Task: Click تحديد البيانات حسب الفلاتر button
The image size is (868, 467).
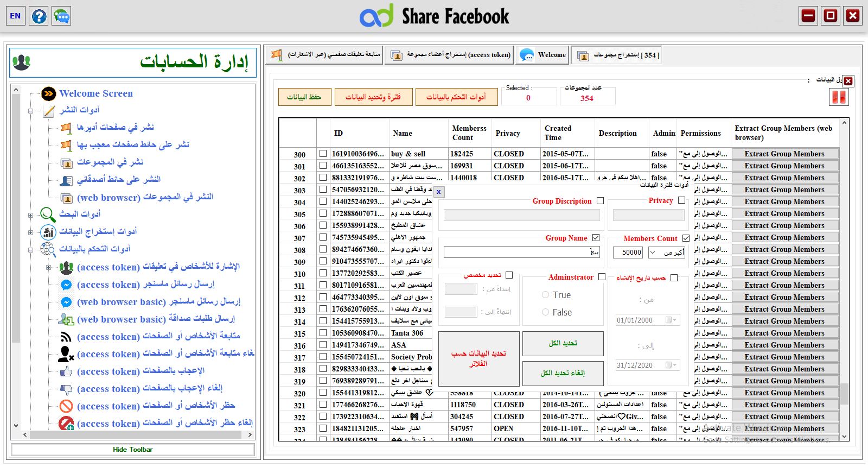Action: point(479,358)
